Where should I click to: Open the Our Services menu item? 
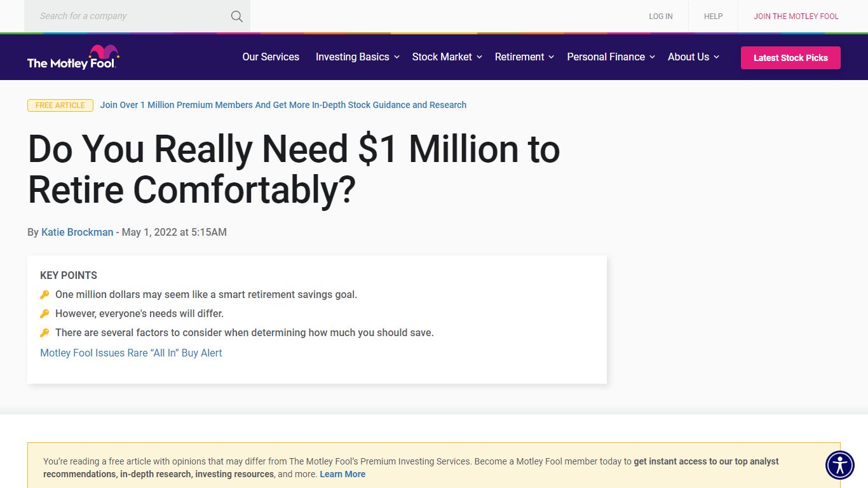271,57
